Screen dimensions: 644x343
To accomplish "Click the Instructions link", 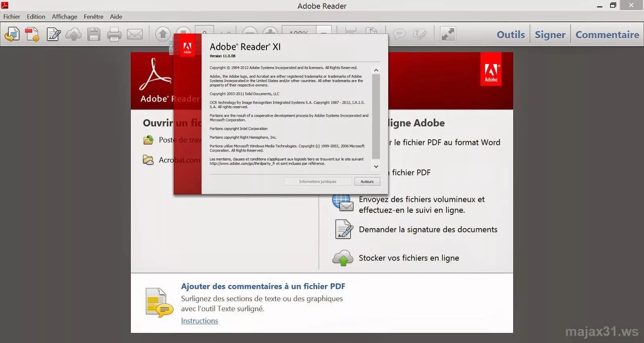I will (x=199, y=321).
